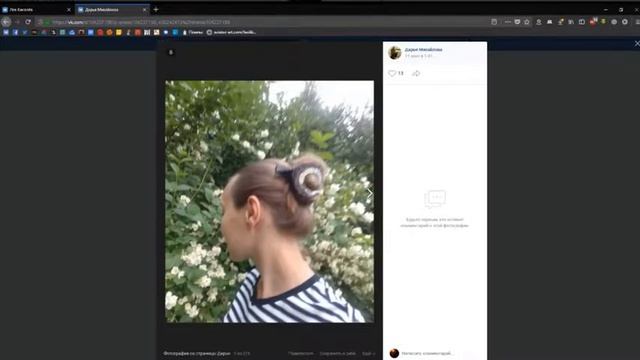The image size is (640, 360).
Task: Toggle reader view icon in address bar
Action: (494, 22)
